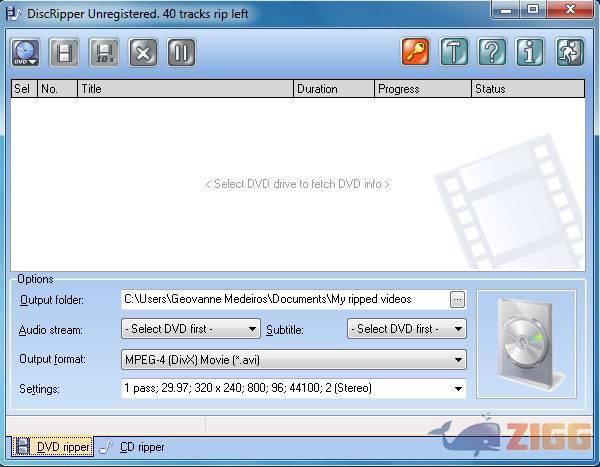Click the Output folder label
600x467 pixels.
[52, 300]
